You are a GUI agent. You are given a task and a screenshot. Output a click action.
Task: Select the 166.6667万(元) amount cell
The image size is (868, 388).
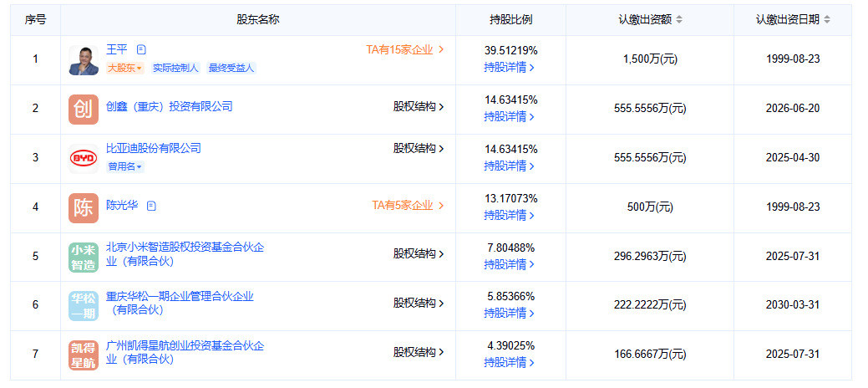point(650,355)
